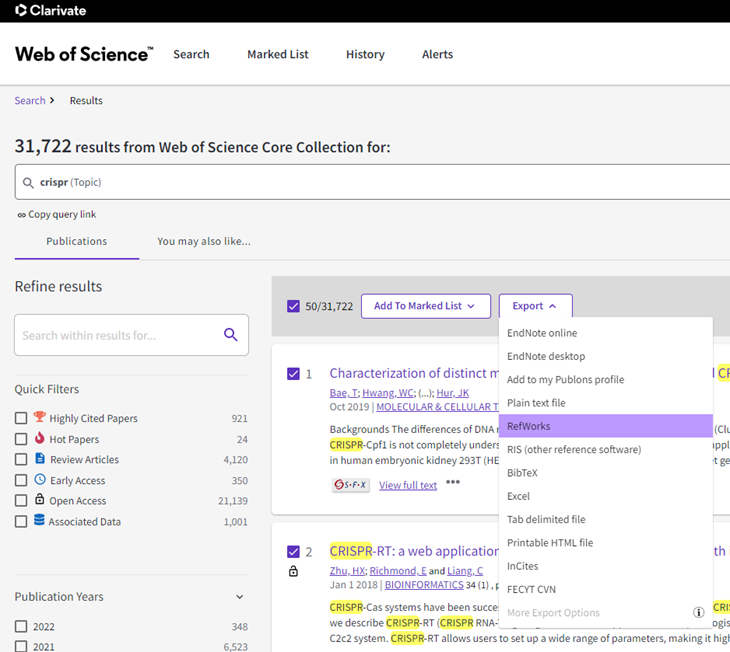730x652 pixels.
Task: Select EndNote online export option
Action: pos(606,333)
